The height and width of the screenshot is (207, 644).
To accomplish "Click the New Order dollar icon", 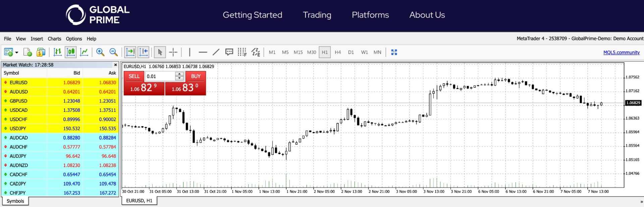I will pos(41,52).
